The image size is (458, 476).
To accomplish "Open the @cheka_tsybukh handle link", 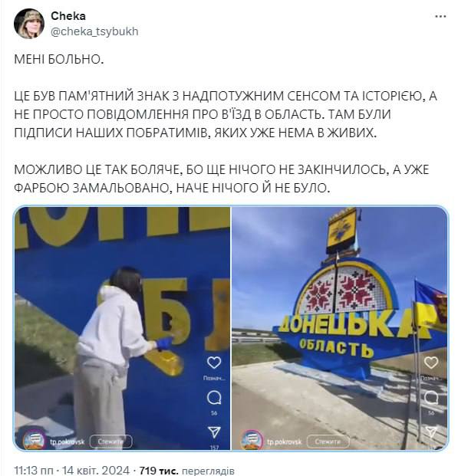I will click(x=94, y=31).
